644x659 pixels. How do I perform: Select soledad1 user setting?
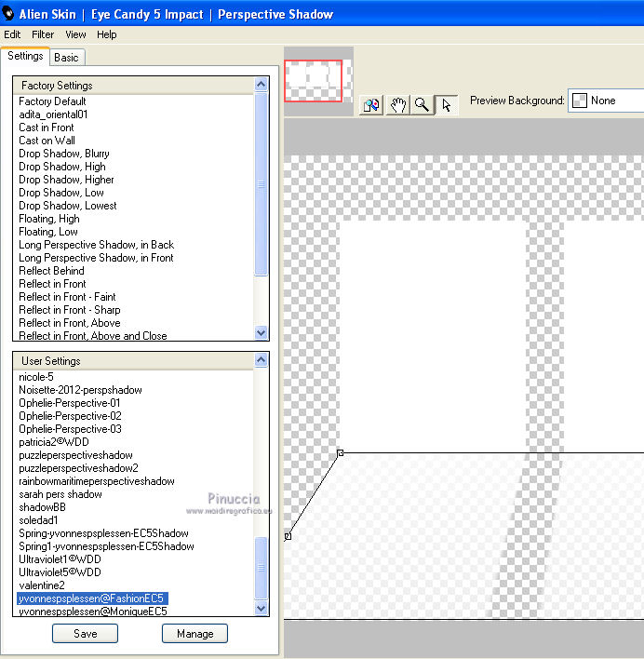pyautogui.click(x=38, y=520)
